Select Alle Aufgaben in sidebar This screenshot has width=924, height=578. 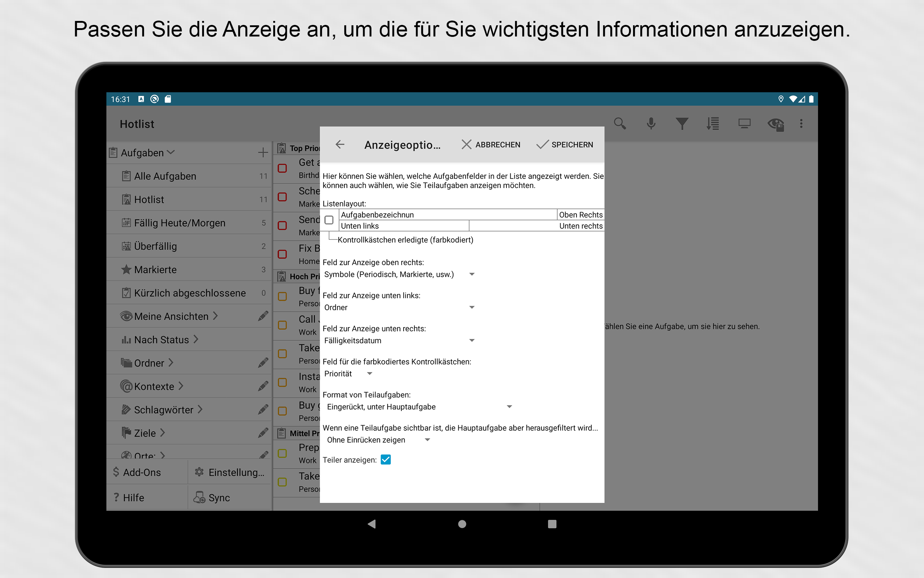click(x=189, y=176)
